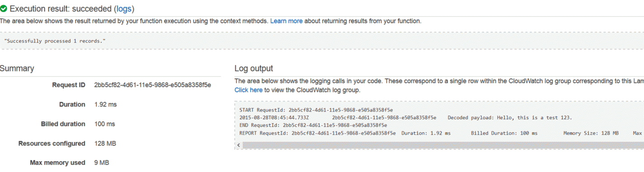
Task: Click the 9 MB Max memory used value
Action: point(101,163)
